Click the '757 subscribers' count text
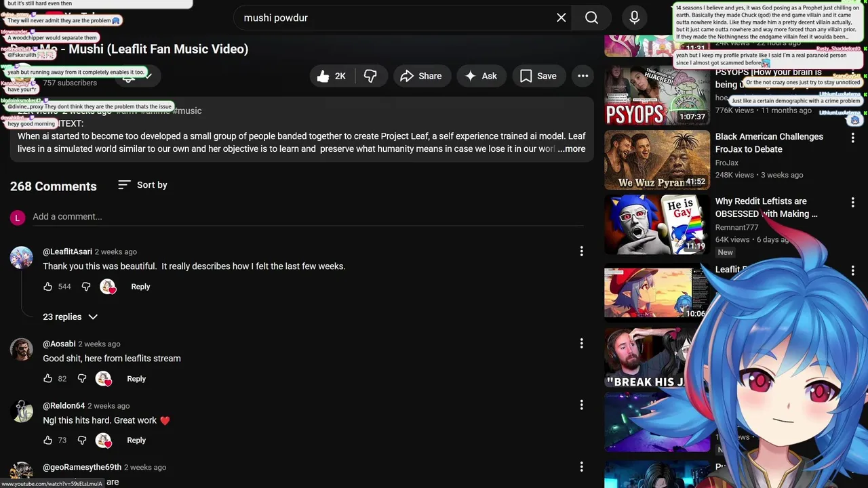 tap(70, 83)
